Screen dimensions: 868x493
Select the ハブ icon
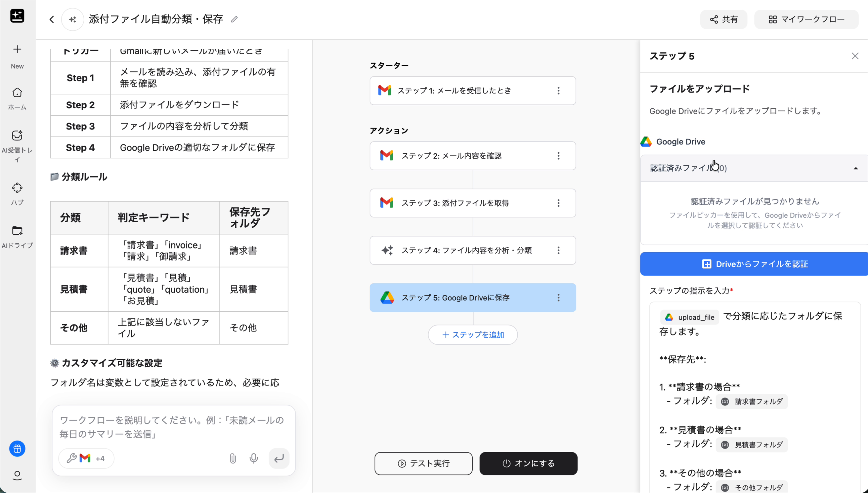click(17, 188)
